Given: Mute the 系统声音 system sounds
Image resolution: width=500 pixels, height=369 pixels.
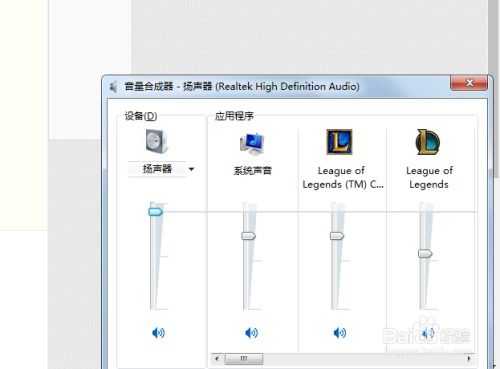Looking at the screenshot, I should coord(251,333).
